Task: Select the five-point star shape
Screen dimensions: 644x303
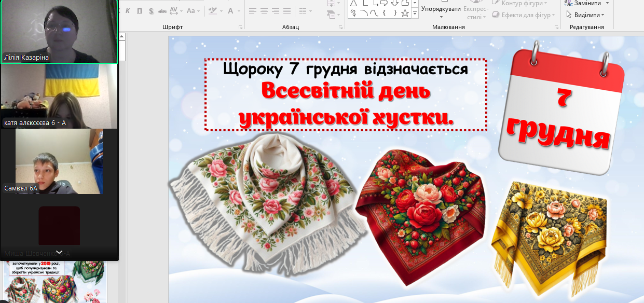Action: [405, 13]
